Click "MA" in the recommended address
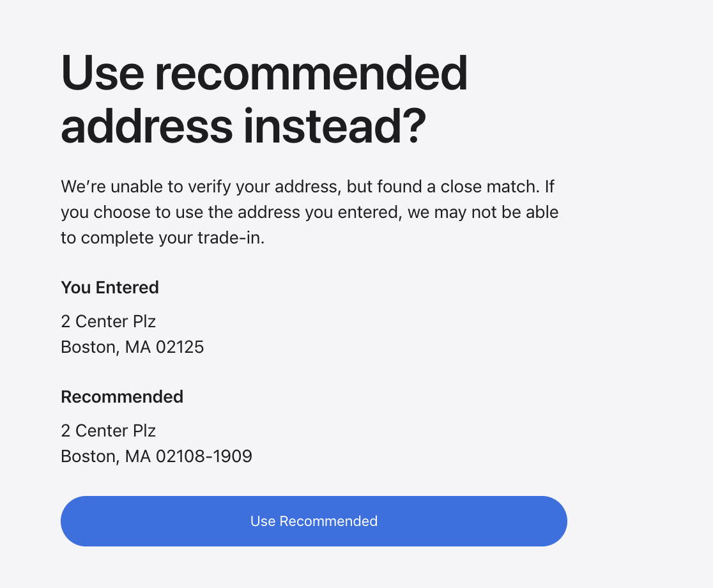The image size is (713, 588). coord(137,456)
